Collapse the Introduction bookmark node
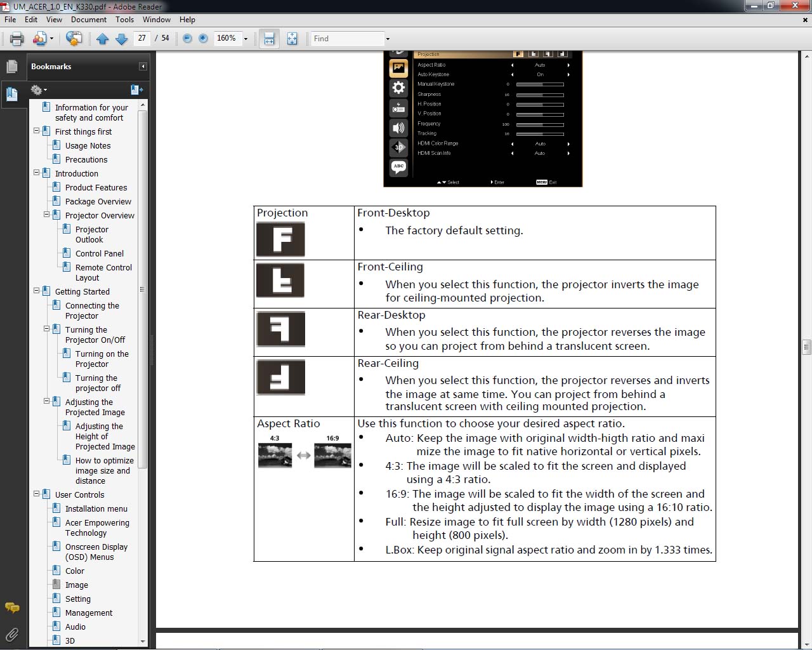The width and height of the screenshot is (812, 650). (x=36, y=173)
